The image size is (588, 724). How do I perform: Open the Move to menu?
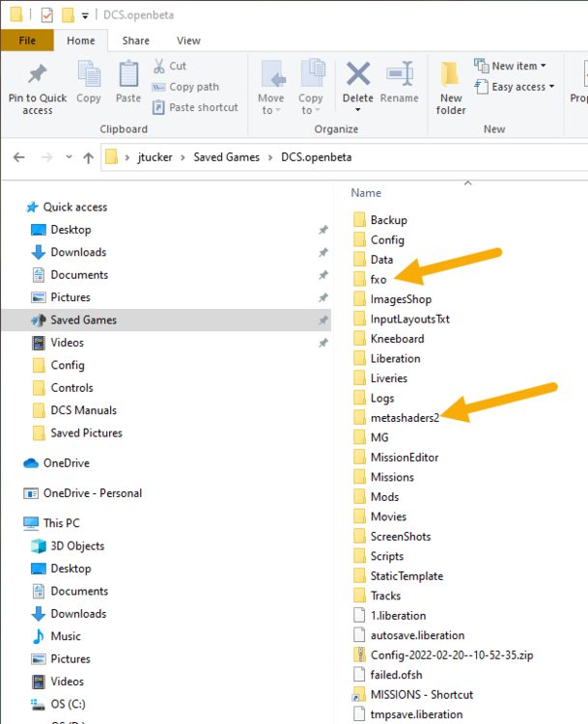pyautogui.click(x=271, y=87)
